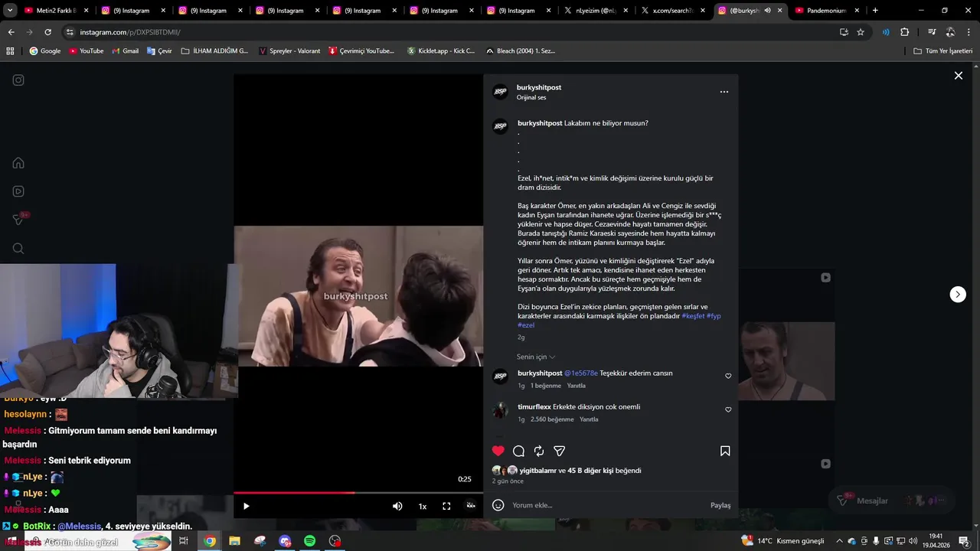View '45 B diğer kişi' likers list
Image resolution: width=980 pixels, height=551 pixels.
pyautogui.click(x=590, y=471)
